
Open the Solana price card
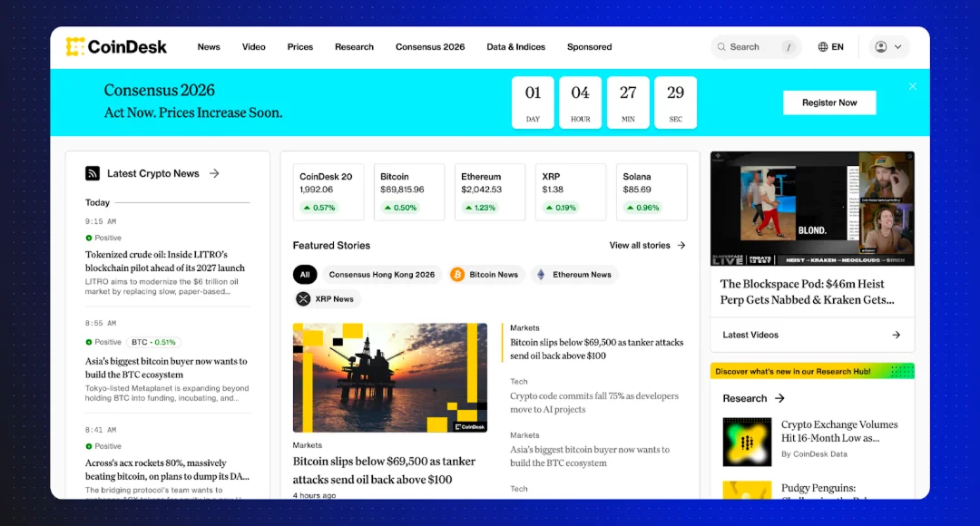[x=652, y=191]
